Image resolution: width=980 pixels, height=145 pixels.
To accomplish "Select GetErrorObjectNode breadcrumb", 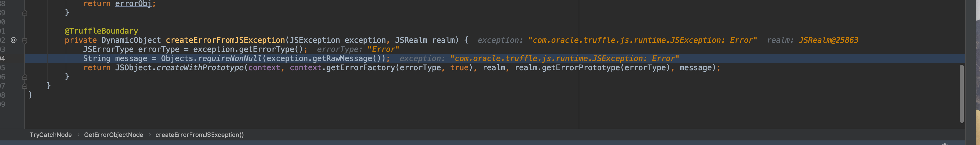I will click(113, 135).
